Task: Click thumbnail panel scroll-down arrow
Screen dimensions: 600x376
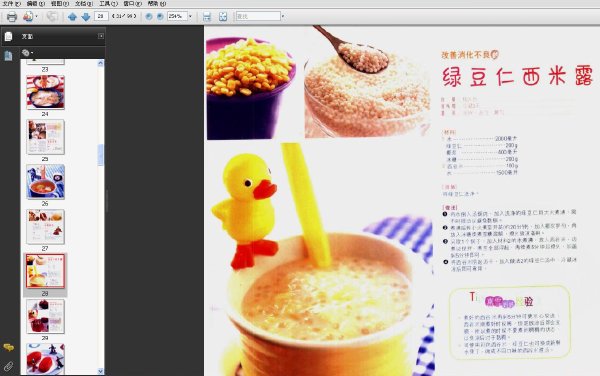Action: [x=101, y=371]
